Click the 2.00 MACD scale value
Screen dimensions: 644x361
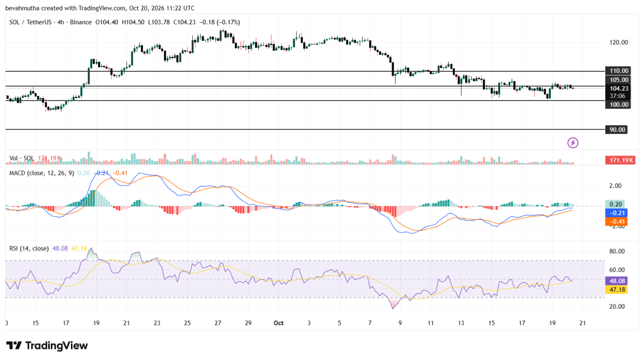point(615,186)
